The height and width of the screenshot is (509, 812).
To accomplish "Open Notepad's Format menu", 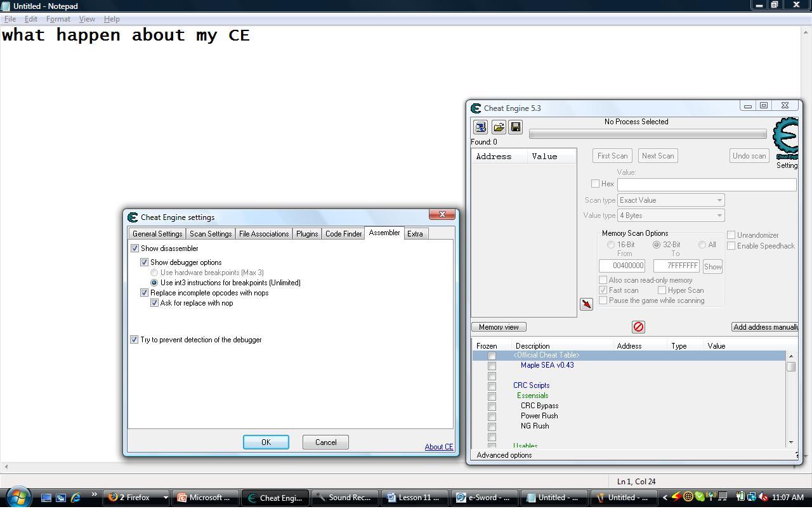I will click(x=58, y=19).
